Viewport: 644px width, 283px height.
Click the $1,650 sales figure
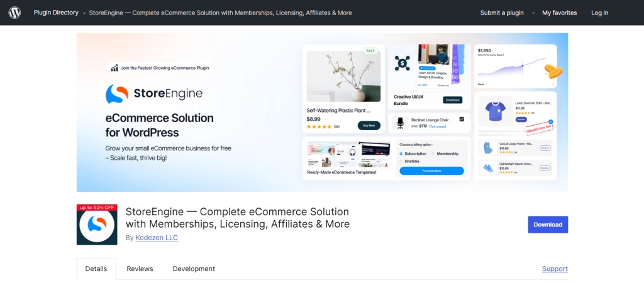(x=485, y=50)
